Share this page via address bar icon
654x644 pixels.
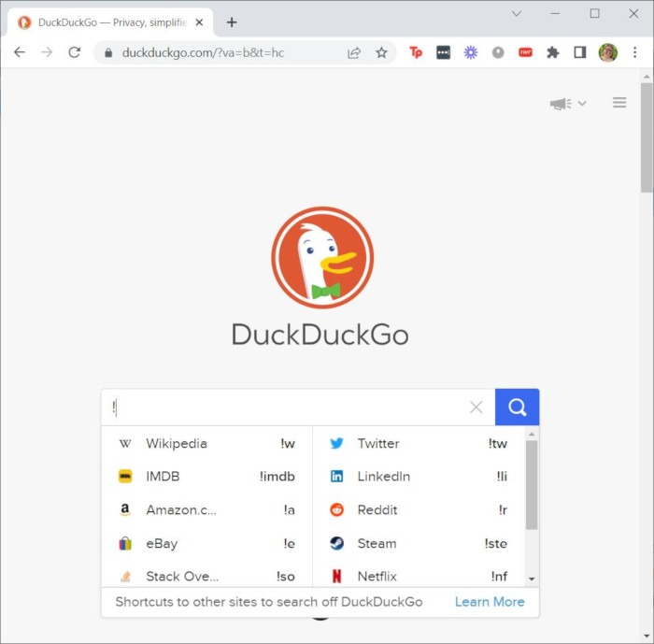click(x=354, y=53)
